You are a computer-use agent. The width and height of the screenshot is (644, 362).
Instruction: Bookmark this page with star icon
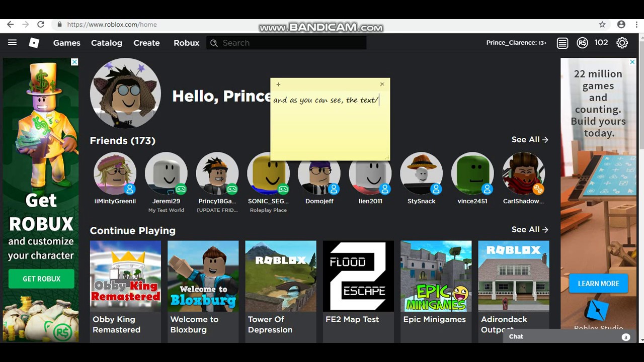coord(602,24)
